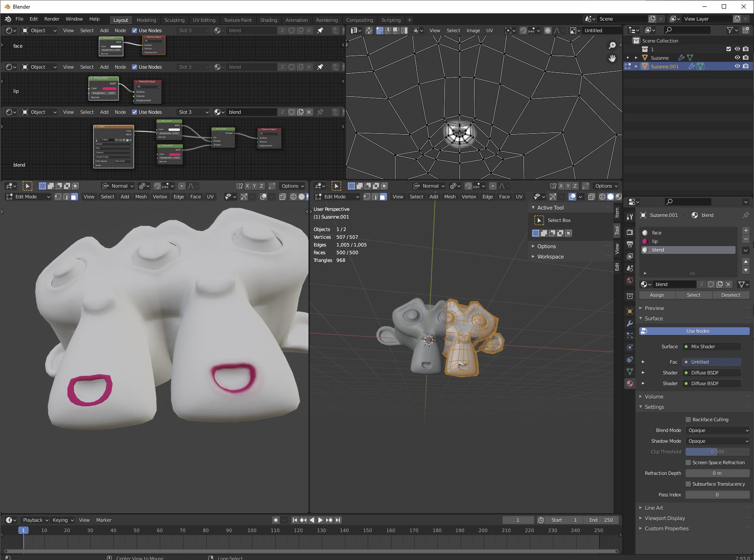Remove the material slot with minus
This screenshot has height=560, width=754.
[746, 239]
